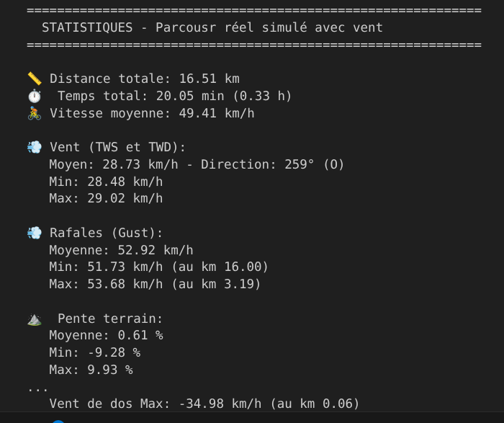Click the wind emoji beside Vent (TWS et TWD)
504x423 pixels.
[x=35, y=147]
